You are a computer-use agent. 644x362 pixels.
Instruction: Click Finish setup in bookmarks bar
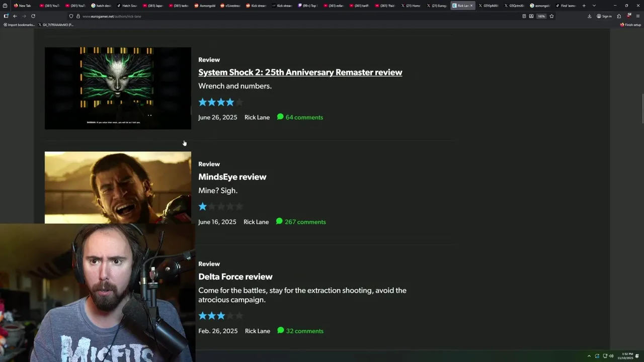[x=630, y=25]
